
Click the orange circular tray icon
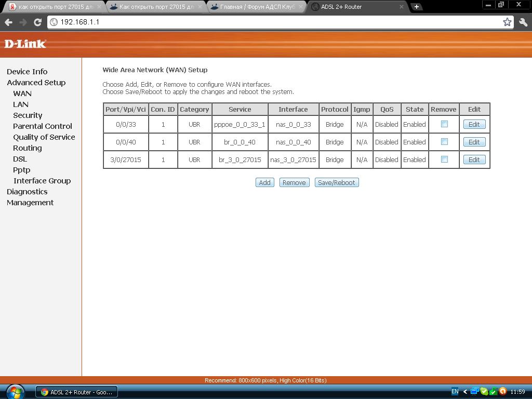point(503,392)
